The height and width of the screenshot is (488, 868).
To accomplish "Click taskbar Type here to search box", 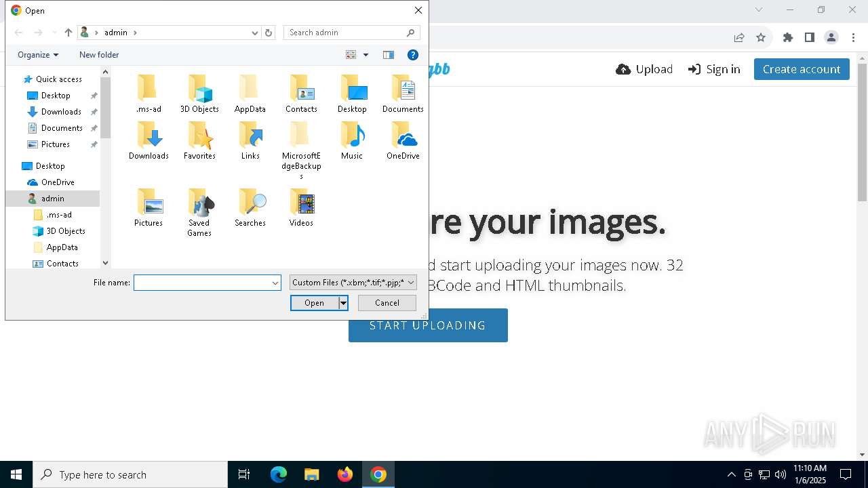I will tap(130, 474).
